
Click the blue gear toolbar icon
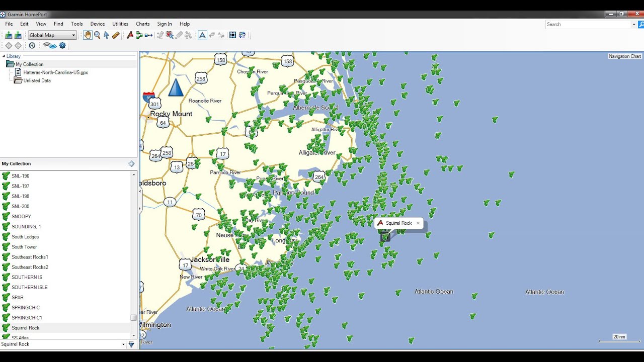pyautogui.click(x=62, y=46)
